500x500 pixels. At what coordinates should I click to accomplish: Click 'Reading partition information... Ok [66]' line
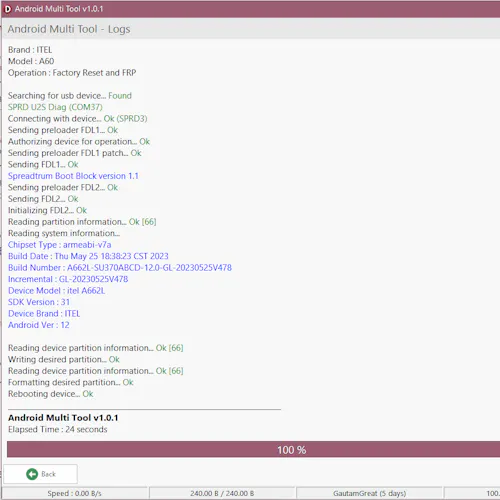pyautogui.click(x=82, y=222)
